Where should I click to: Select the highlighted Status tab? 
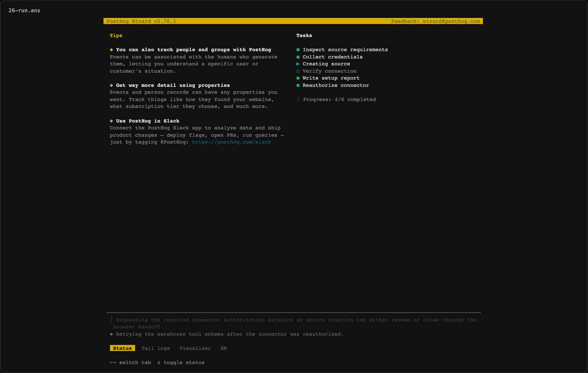tap(122, 348)
